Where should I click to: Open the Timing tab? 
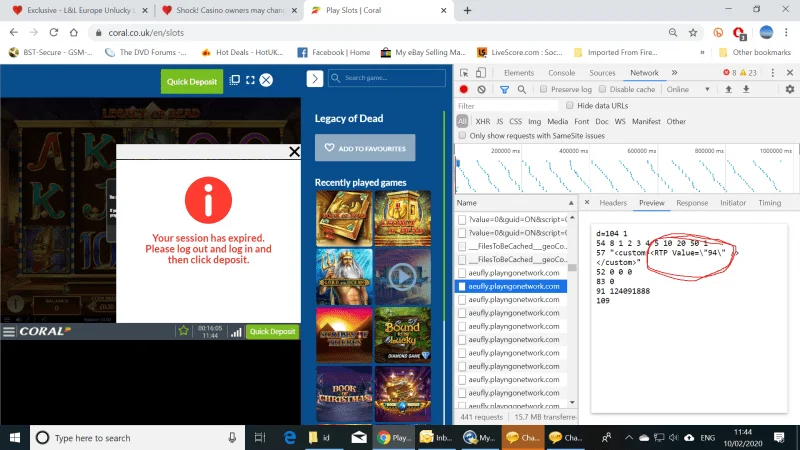769,203
